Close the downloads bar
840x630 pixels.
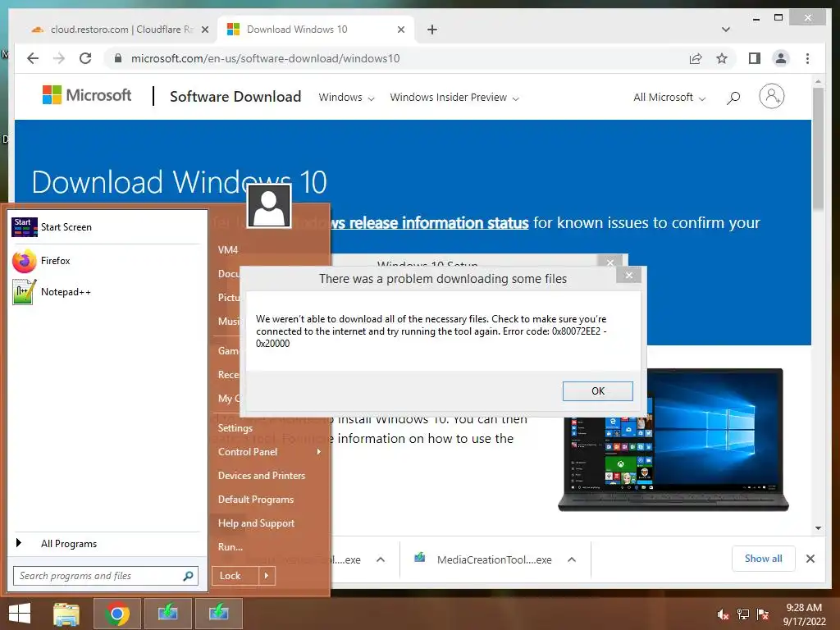coord(810,559)
